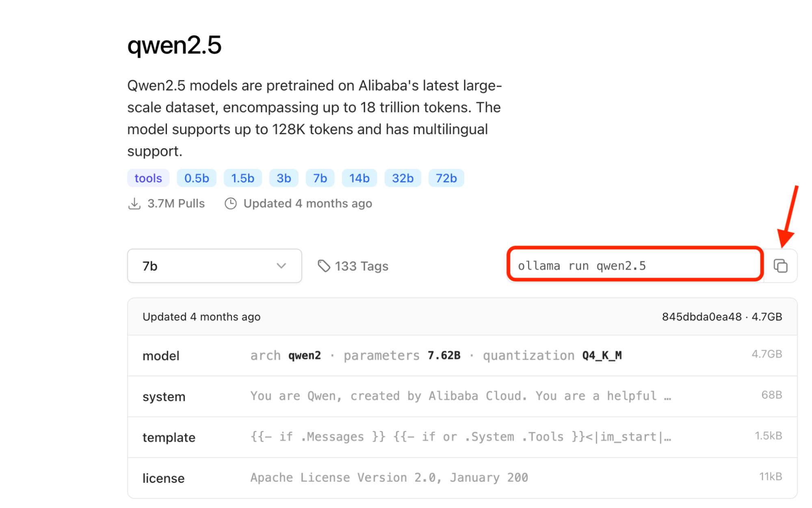Select the 1.5b size tag
Image resolution: width=812 pixels, height=508 pixels.
pos(243,178)
